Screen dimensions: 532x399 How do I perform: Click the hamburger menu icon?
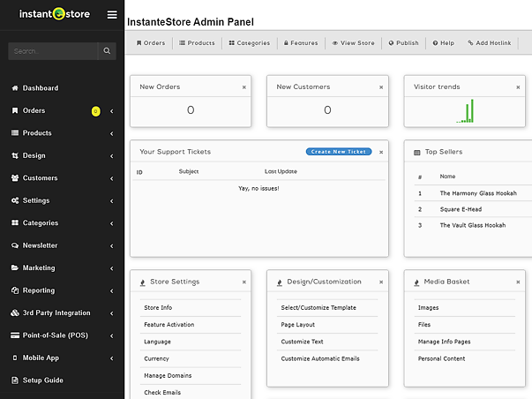pos(111,14)
